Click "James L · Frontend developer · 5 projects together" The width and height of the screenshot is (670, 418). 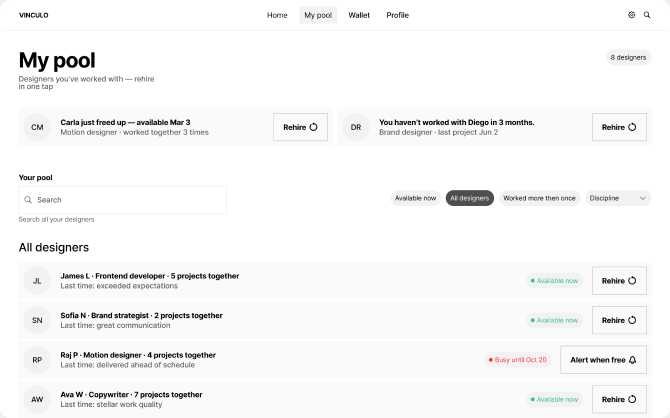pyautogui.click(x=150, y=276)
